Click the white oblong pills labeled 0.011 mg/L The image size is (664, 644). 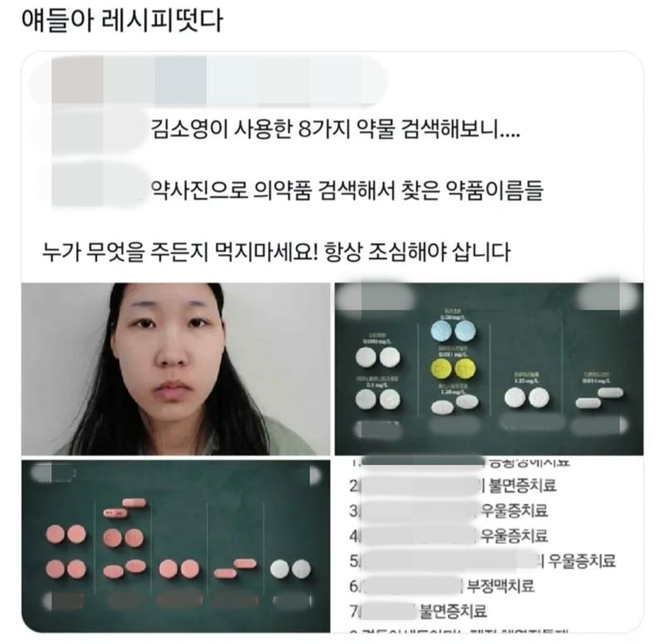click(x=599, y=398)
